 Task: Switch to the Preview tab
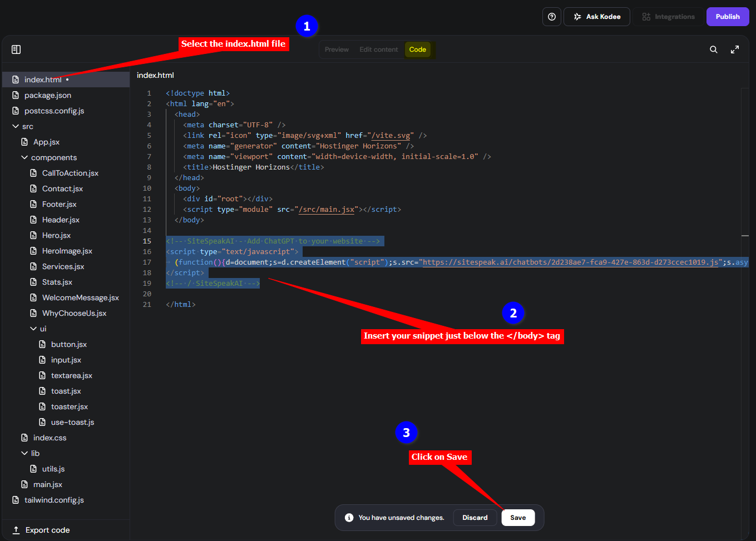pyautogui.click(x=337, y=49)
